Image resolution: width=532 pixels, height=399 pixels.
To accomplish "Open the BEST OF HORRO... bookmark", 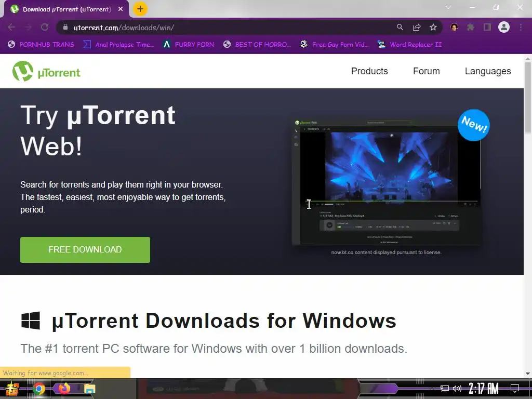I will click(257, 45).
